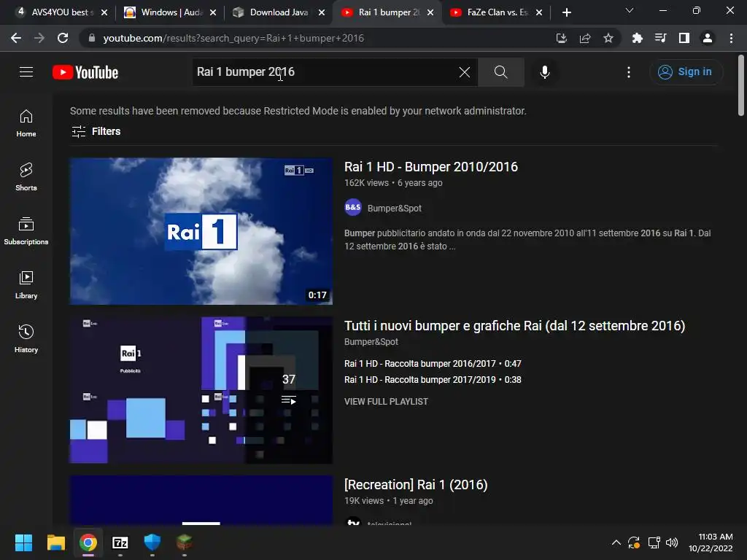Open Windows Start menu
The image size is (747, 560).
click(x=23, y=542)
